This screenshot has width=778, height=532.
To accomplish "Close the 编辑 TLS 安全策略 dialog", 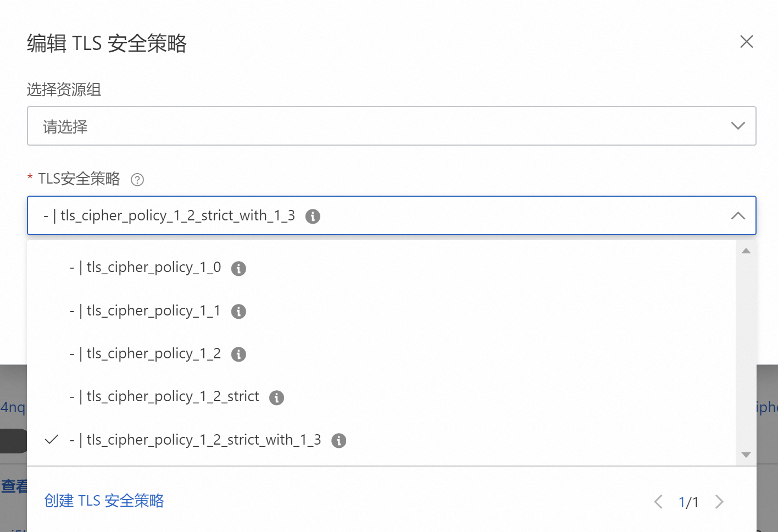I will pyautogui.click(x=746, y=42).
